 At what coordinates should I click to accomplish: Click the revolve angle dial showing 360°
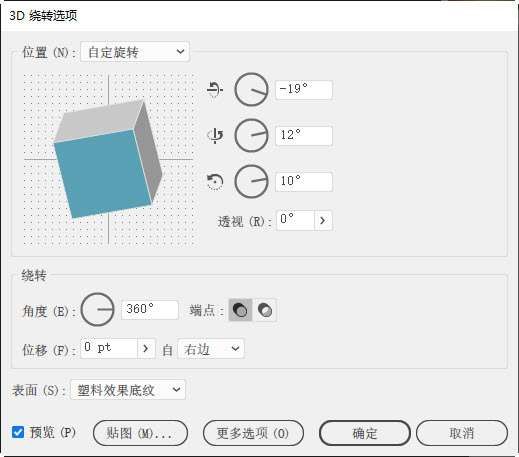pyautogui.click(x=98, y=309)
